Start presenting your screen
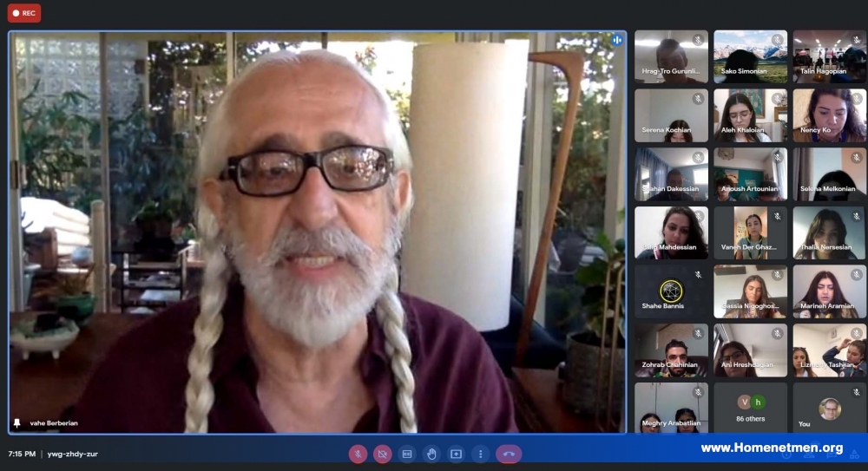868x471 pixels. [x=457, y=454]
